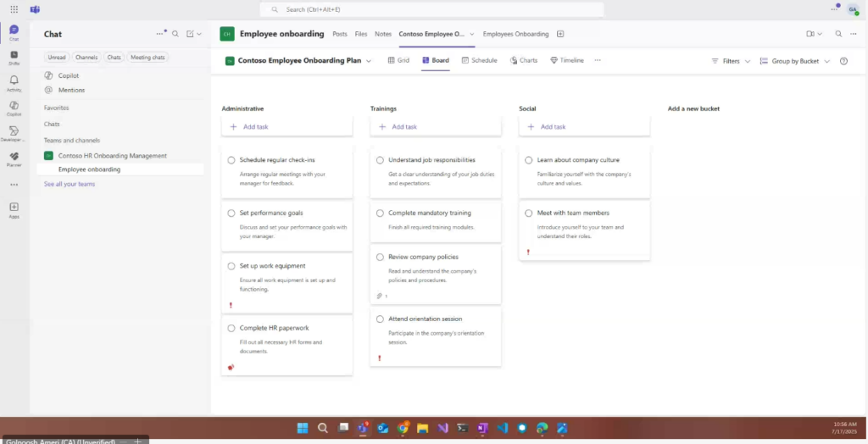
Task: Open the planner help question icon
Action: 843,61
